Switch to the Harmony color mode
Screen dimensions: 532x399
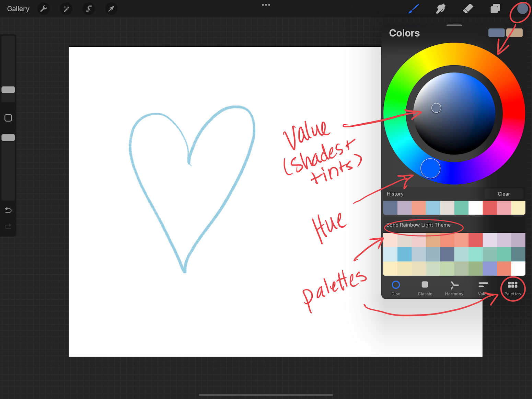tap(454, 288)
